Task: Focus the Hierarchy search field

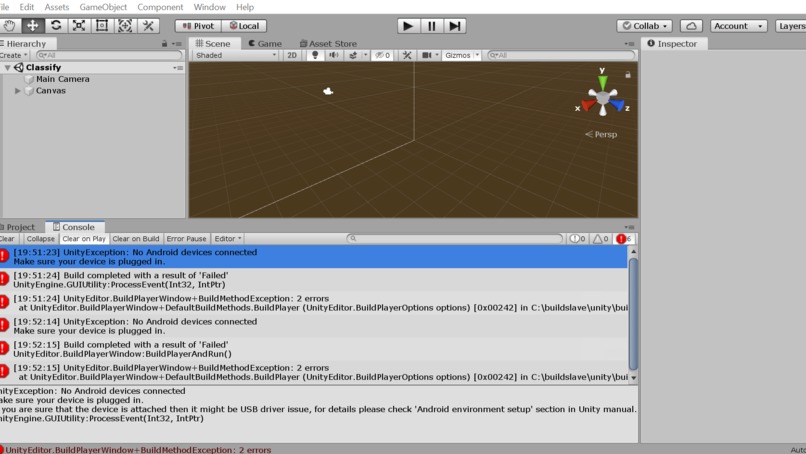Action: pos(109,55)
